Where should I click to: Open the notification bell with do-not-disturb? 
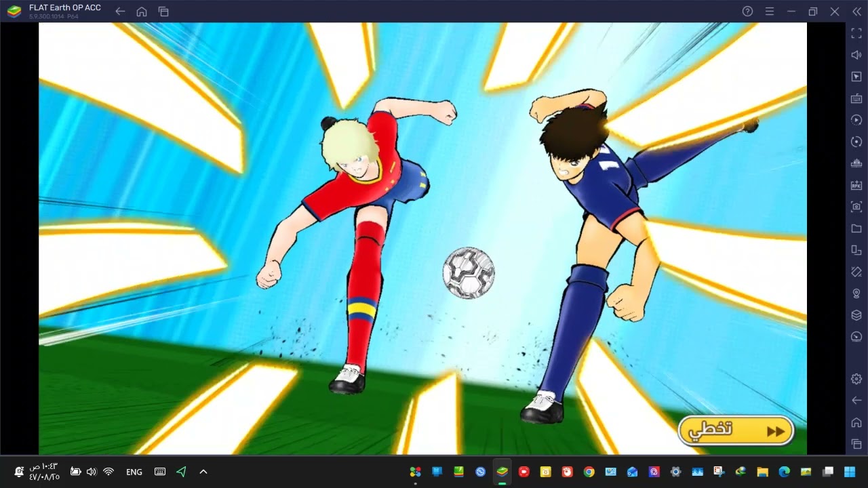point(19,472)
